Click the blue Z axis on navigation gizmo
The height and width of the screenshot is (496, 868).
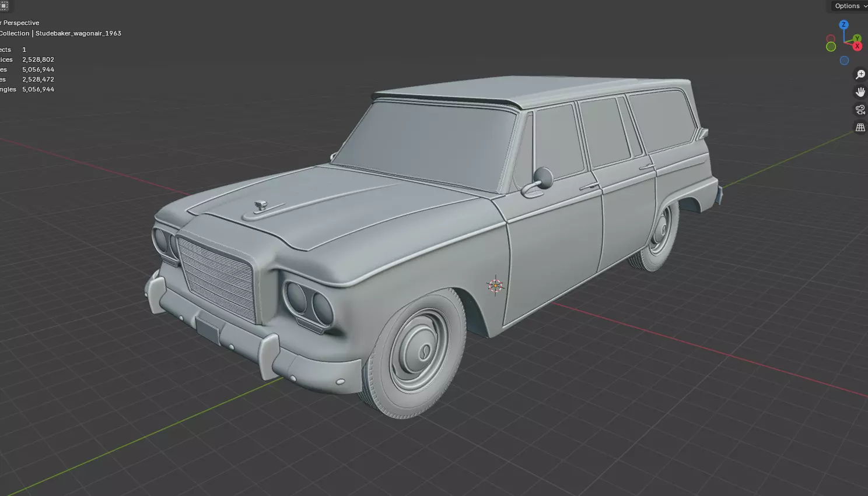pos(843,24)
